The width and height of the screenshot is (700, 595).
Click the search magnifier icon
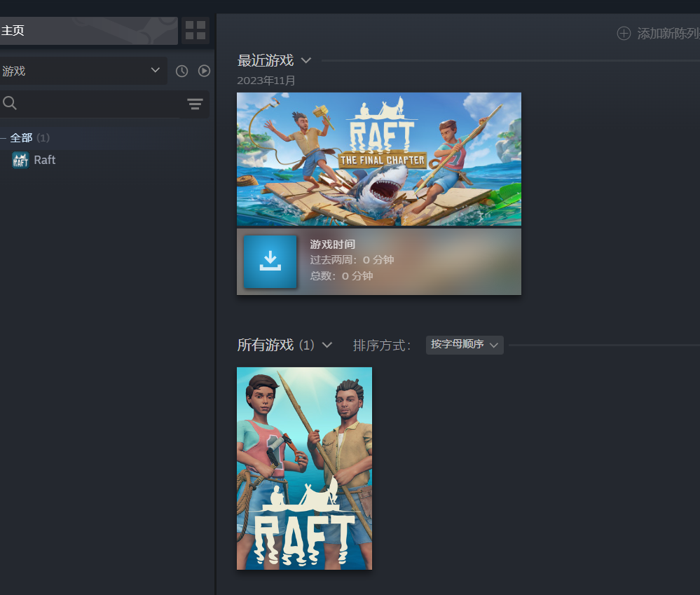pos(10,103)
